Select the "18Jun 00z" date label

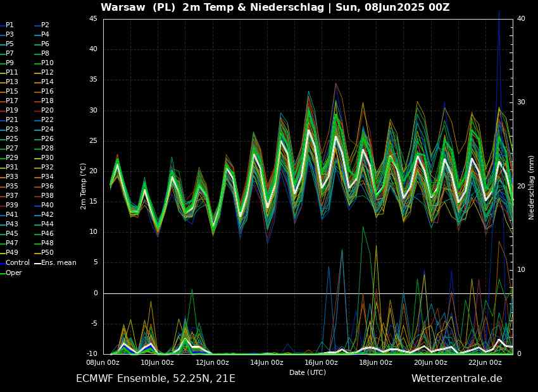(376, 362)
